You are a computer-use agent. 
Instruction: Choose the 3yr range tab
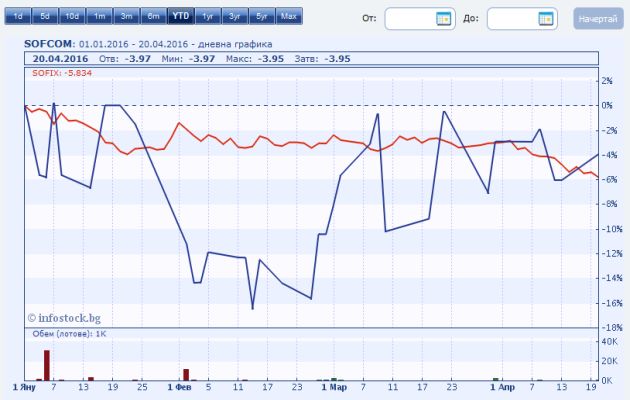pyautogui.click(x=235, y=16)
